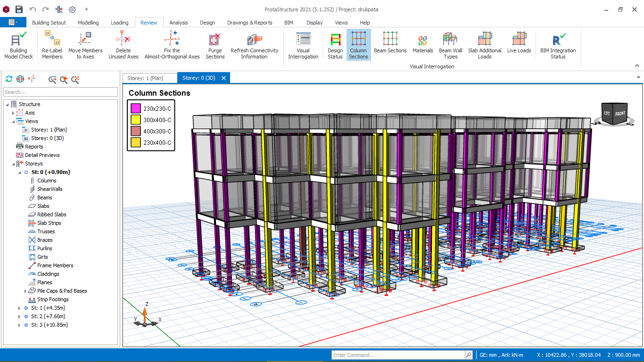Expand St: 3 (+10.85m) storey
This screenshot has width=644, height=362.
tap(19, 325)
